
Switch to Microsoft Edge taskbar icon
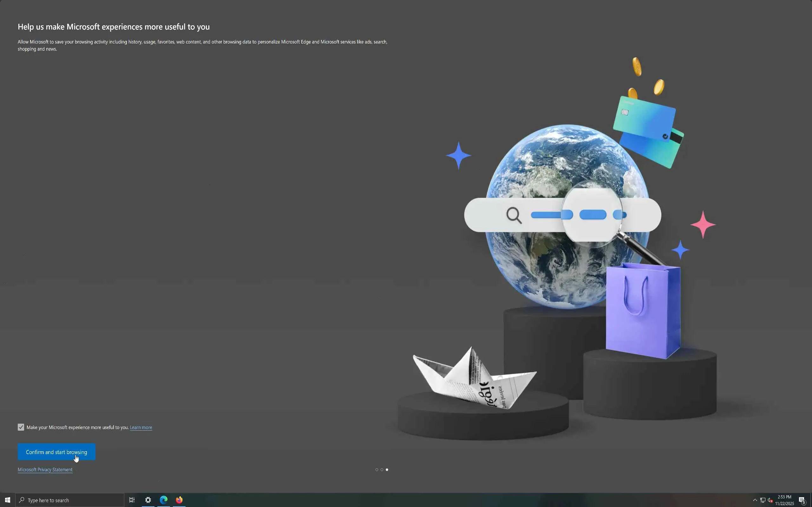[164, 500]
